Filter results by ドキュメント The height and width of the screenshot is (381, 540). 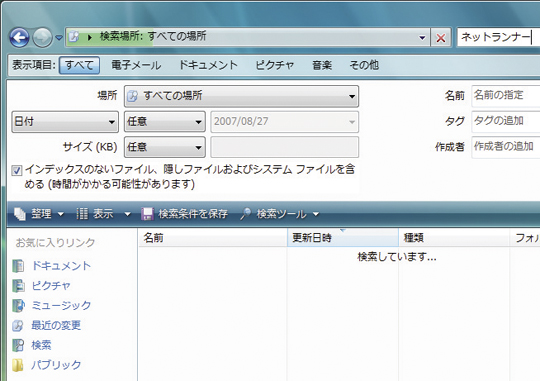[x=208, y=65]
